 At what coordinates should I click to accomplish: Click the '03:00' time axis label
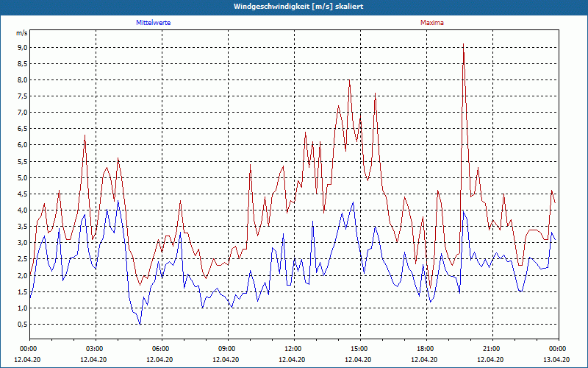(x=95, y=349)
